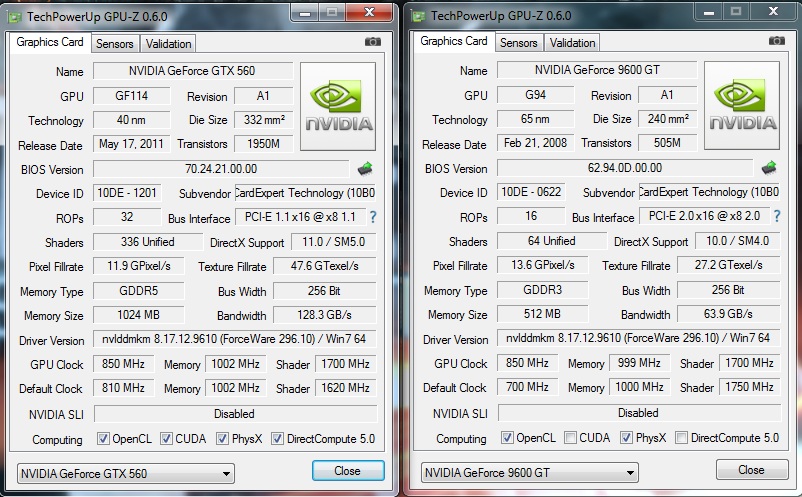Click the Bus Interface question mark in GTX 560 window
802x497 pixels.
coord(373,217)
